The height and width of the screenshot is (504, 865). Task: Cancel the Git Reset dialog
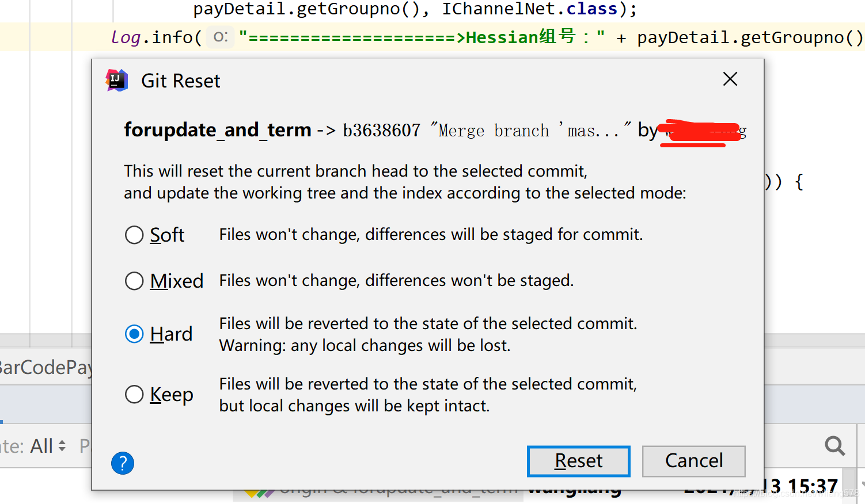694,461
